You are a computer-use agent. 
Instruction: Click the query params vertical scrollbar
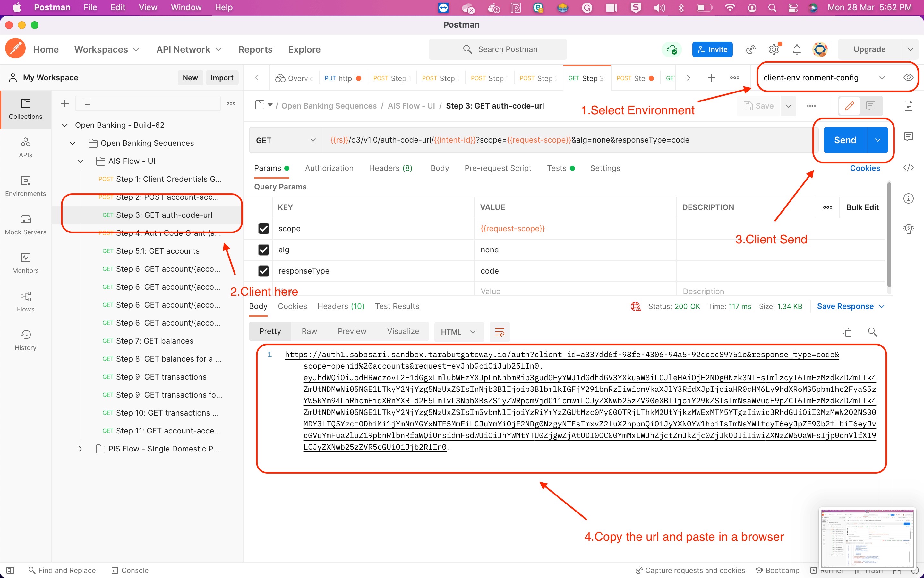coord(889,234)
